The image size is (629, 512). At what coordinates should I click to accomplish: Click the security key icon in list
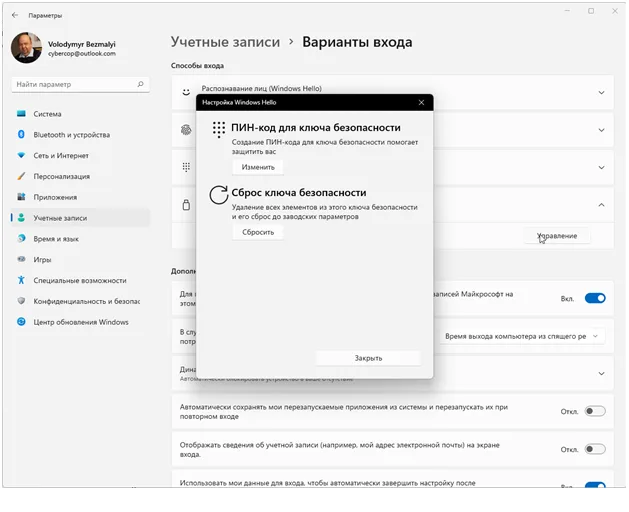(186, 205)
